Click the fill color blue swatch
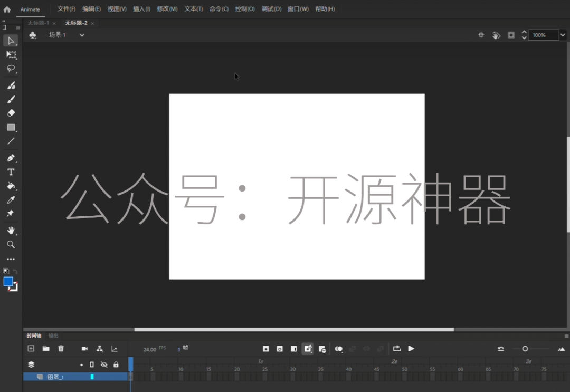This screenshot has height=392, width=570. point(8,282)
